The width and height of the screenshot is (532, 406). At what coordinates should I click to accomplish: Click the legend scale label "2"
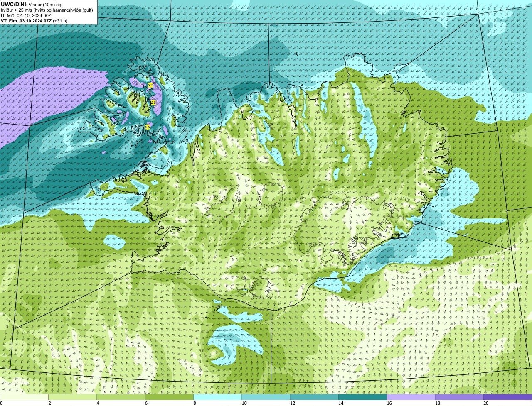[49, 403]
